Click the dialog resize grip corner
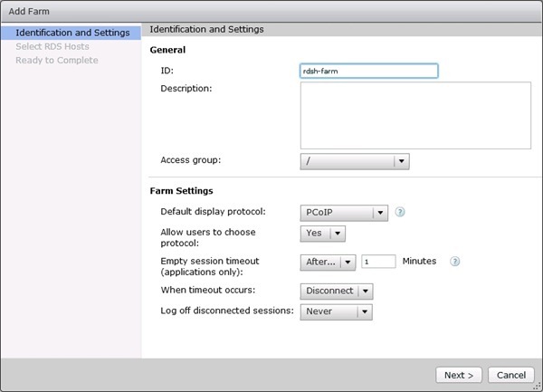 (538, 387)
